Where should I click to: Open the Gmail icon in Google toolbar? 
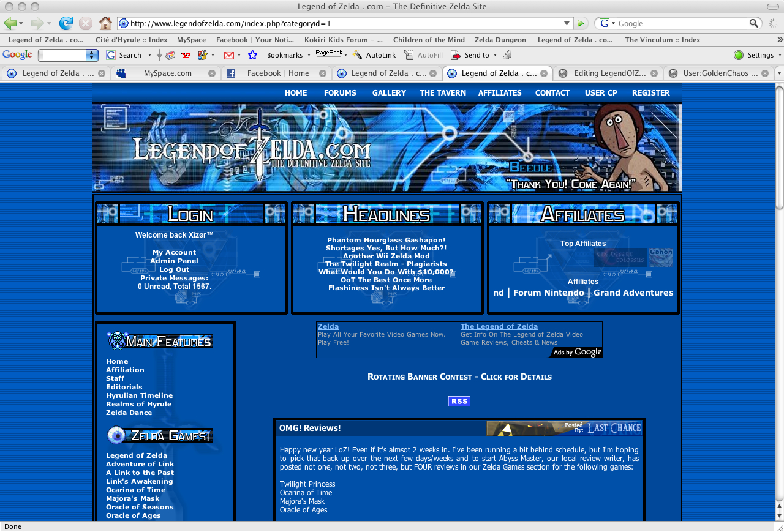229,55
